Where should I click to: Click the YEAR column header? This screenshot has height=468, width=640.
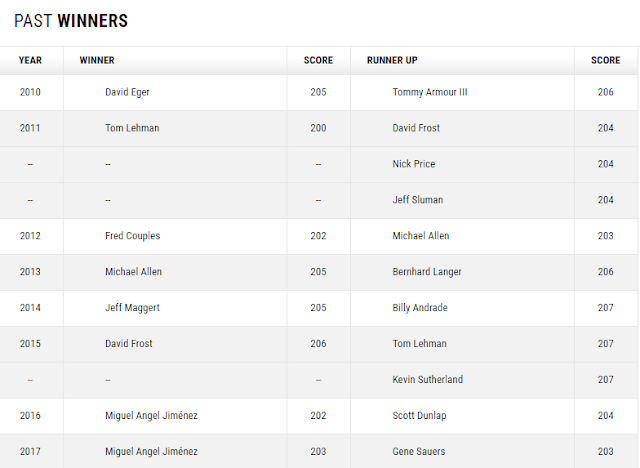click(x=30, y=60)
